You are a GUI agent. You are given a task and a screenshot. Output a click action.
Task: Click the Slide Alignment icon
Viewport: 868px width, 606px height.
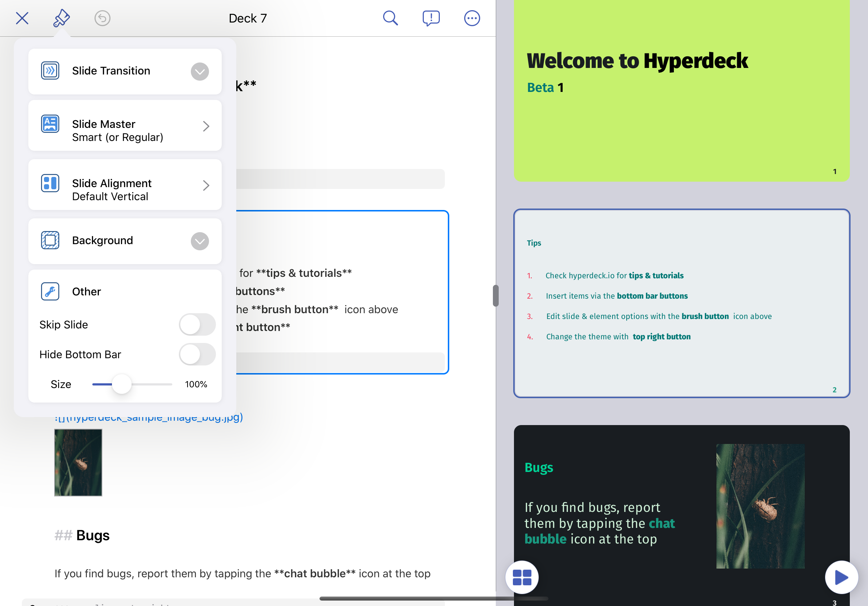(x=50, y=183)
